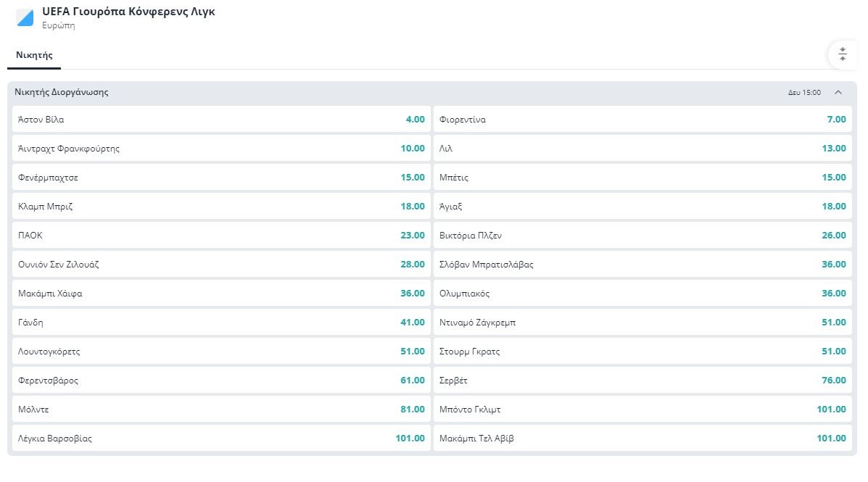Bet on Ντιναμό Ζάγκρεμπ at 51.00
868x482 pixels.
point(642,323)
